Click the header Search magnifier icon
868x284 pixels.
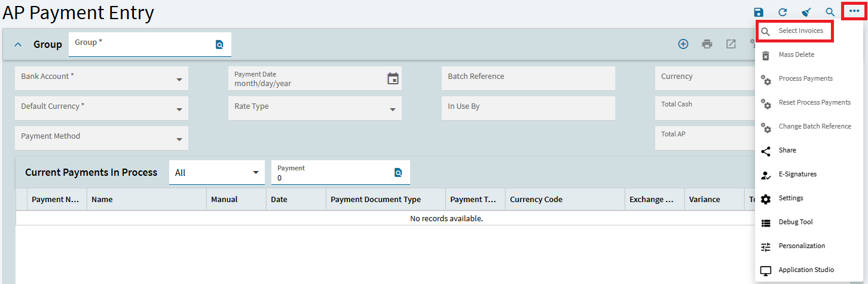click(x=830, y=12)
